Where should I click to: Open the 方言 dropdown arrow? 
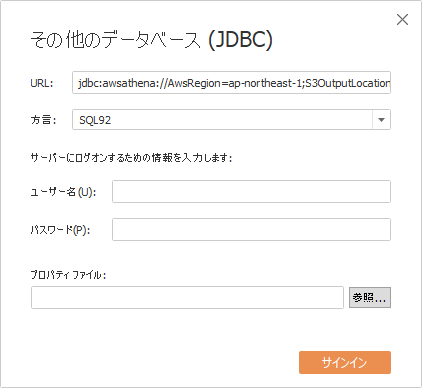click(381, 120)
